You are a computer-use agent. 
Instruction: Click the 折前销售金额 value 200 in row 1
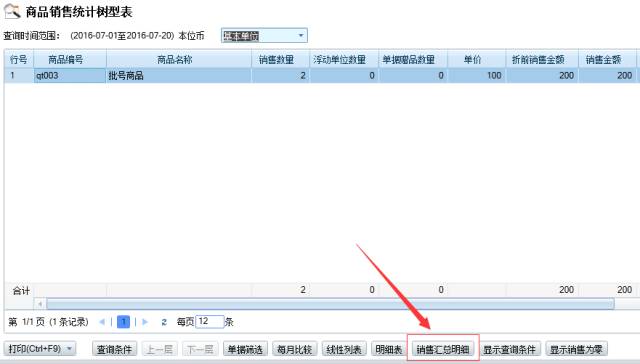point(542,75)
